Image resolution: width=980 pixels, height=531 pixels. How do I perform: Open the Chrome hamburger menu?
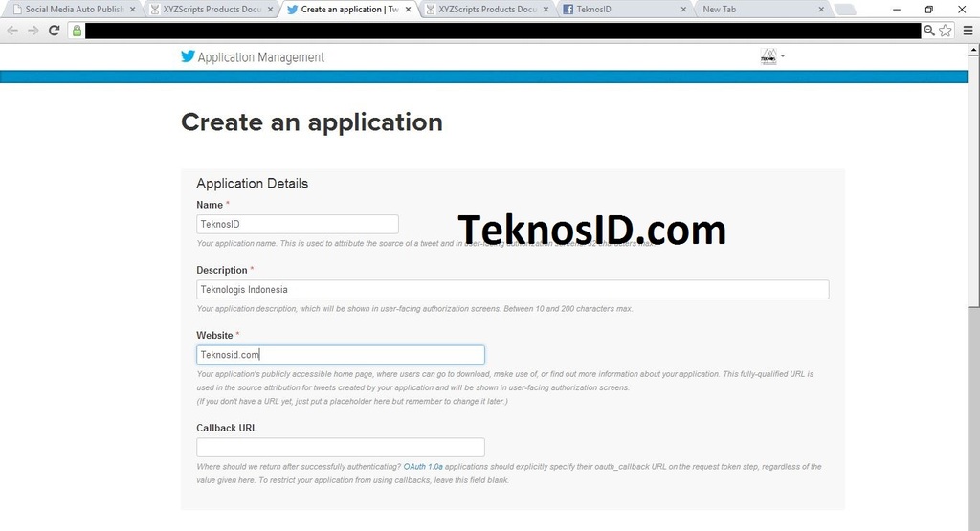coord(968,31)
